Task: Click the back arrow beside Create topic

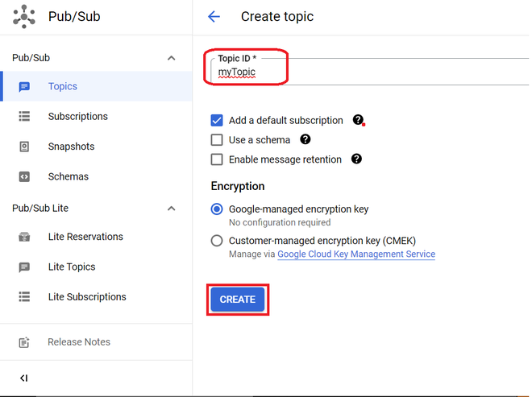Action: click(x=214, y=17)
